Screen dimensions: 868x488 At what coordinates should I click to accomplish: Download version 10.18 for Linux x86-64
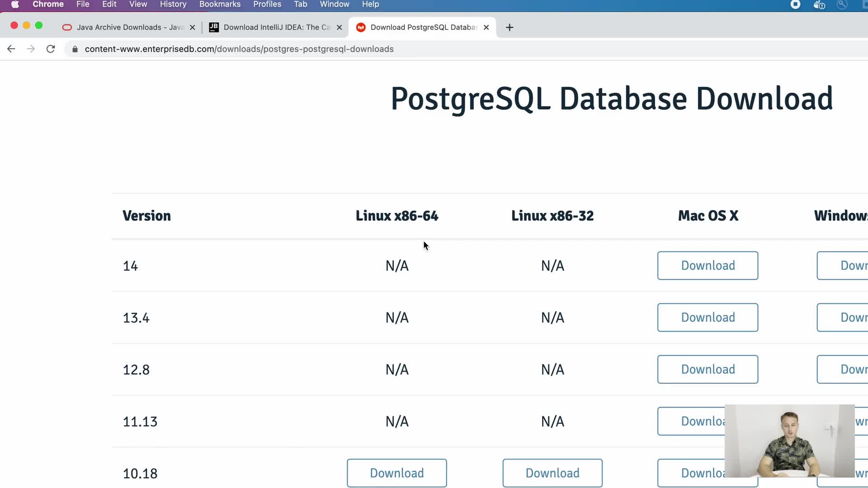click(x=397, y=473)
